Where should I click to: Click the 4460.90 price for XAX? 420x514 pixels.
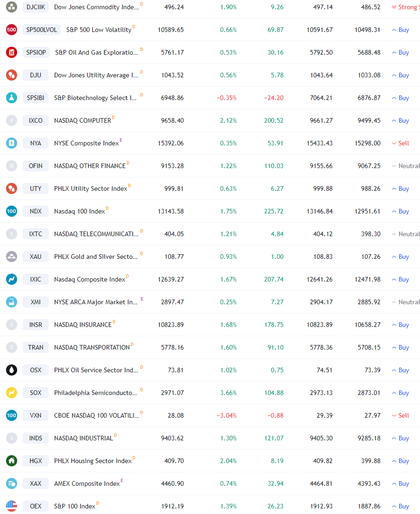pos(172,483)
